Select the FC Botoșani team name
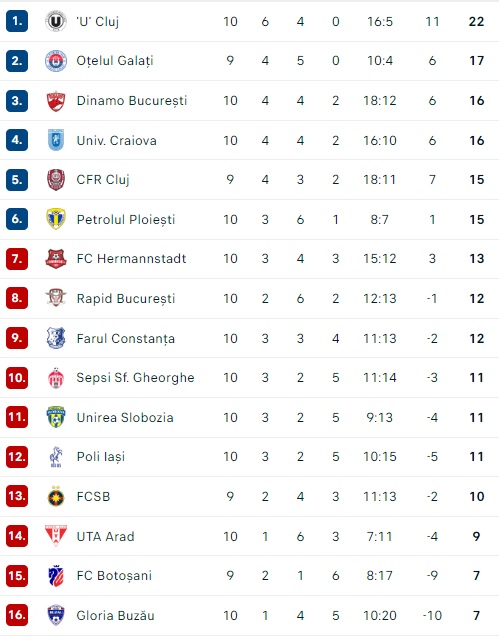The width and height of the screenshot is (499, 637). [114, 576]
